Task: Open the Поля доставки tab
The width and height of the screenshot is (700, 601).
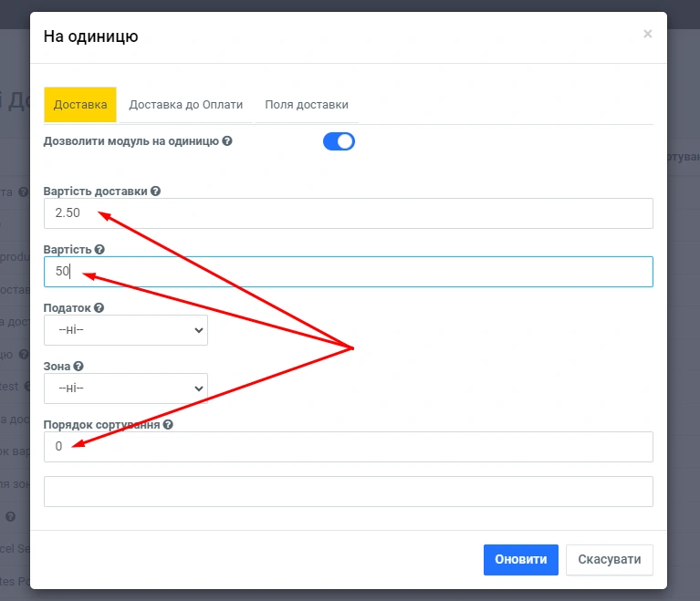Action: (307, 105)
